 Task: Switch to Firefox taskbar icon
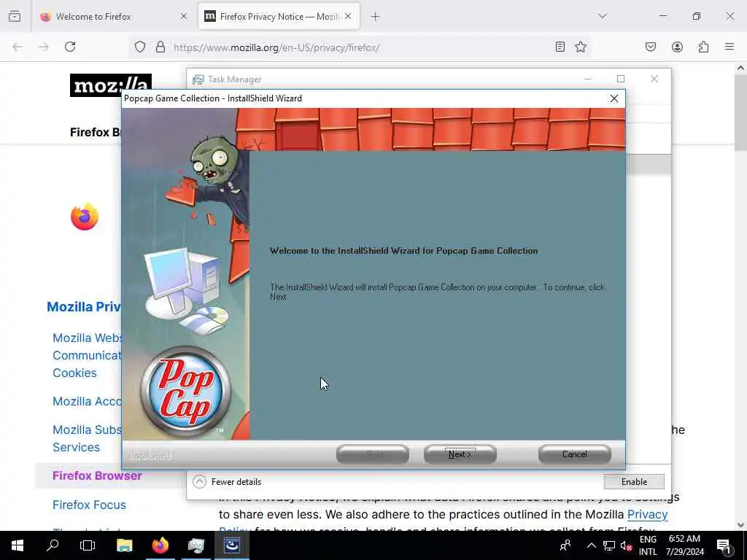pyautogui.click(x=160, y=545)
